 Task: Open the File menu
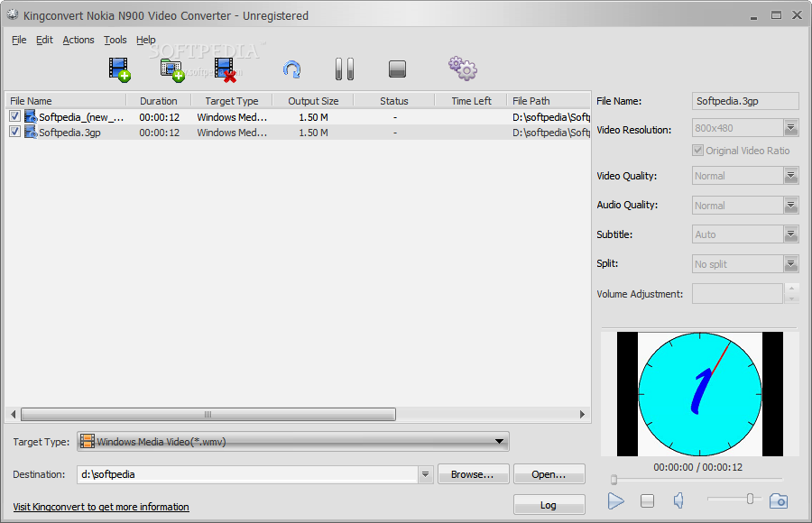pos(19,40)
